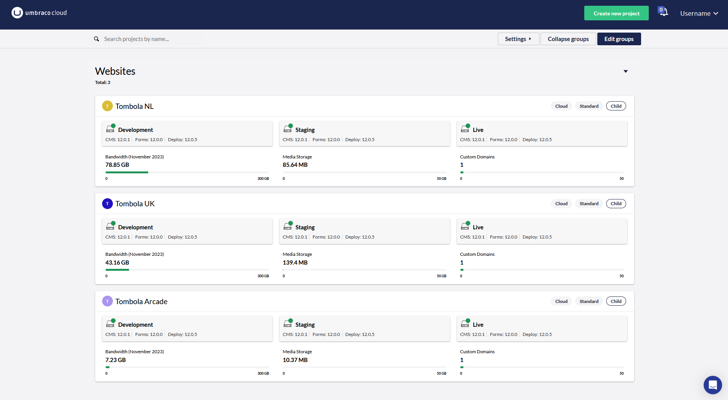Click the Websites group heading
728x400 pixels.
pos(115,71)
